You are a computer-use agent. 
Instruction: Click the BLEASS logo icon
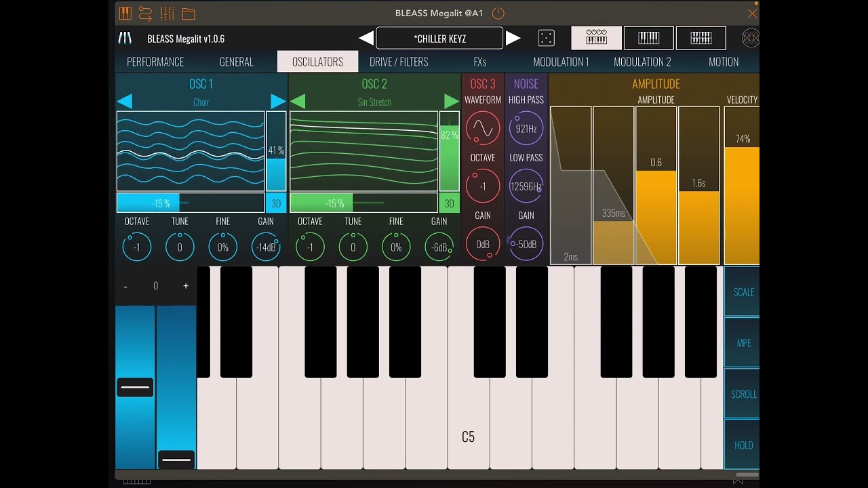pos(125,38)
